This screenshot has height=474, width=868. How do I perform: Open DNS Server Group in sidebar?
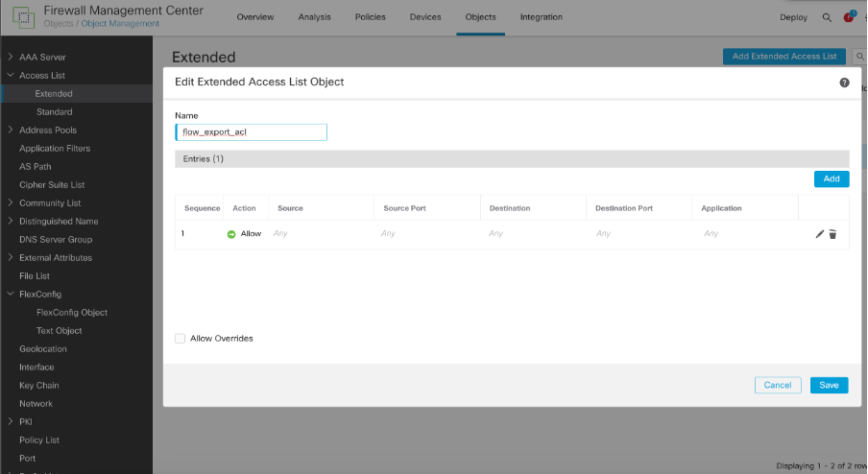tap(56, 240)
